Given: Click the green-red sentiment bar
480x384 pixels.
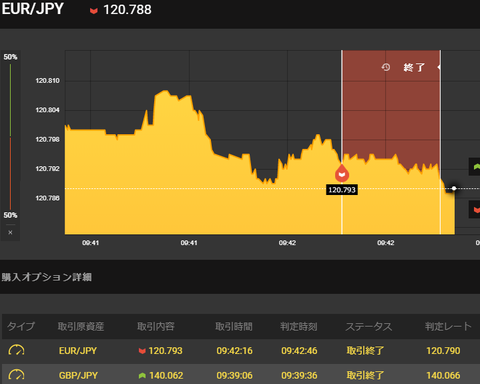Looking at the screenshot, I should (10, 137).
